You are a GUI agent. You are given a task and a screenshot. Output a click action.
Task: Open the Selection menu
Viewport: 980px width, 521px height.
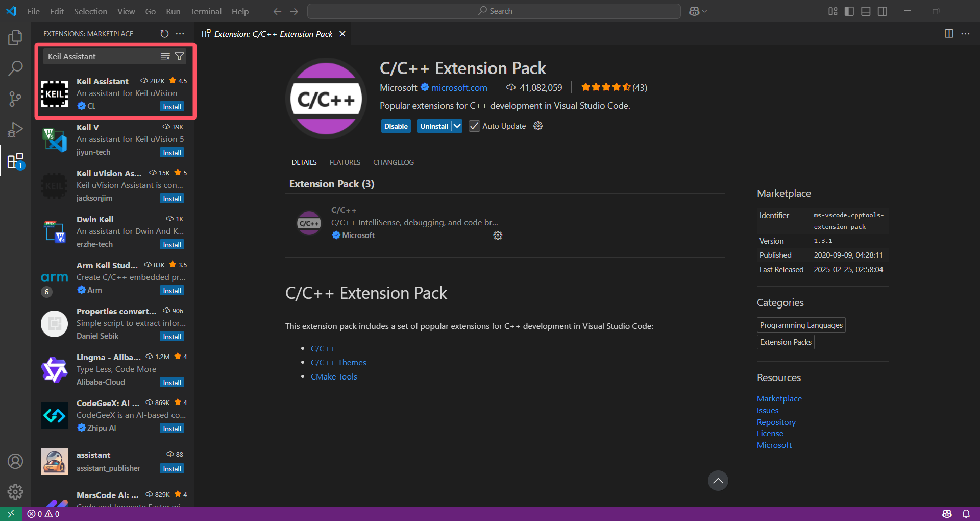90,11
